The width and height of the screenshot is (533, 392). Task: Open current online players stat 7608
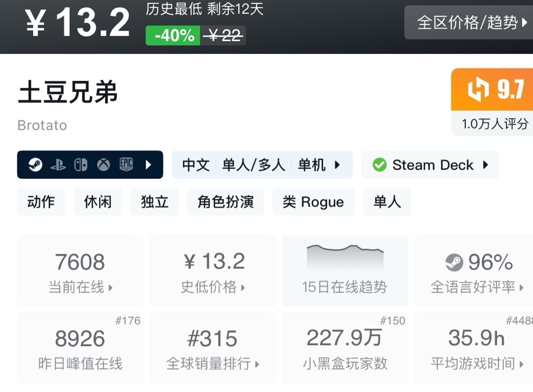80,271
